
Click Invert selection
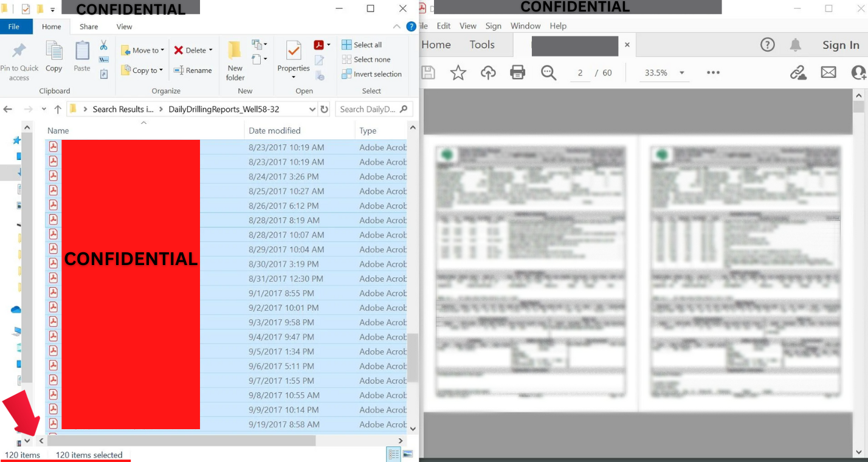pyautogui.click(x=372, y=74)
